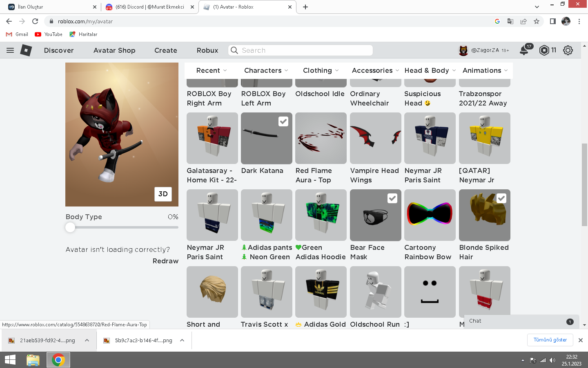Expand the Recent dropdown
Screen dimensions: 588x368
click(x=212, y=70)
